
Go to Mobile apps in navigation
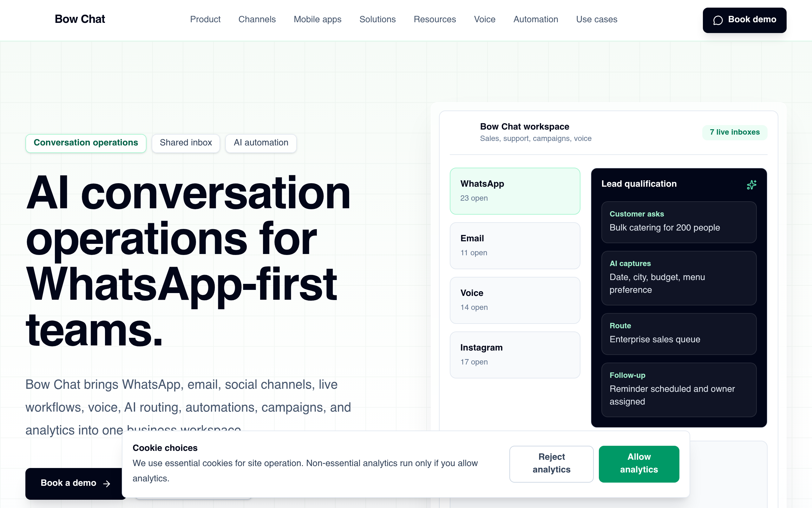click(318, 19)
